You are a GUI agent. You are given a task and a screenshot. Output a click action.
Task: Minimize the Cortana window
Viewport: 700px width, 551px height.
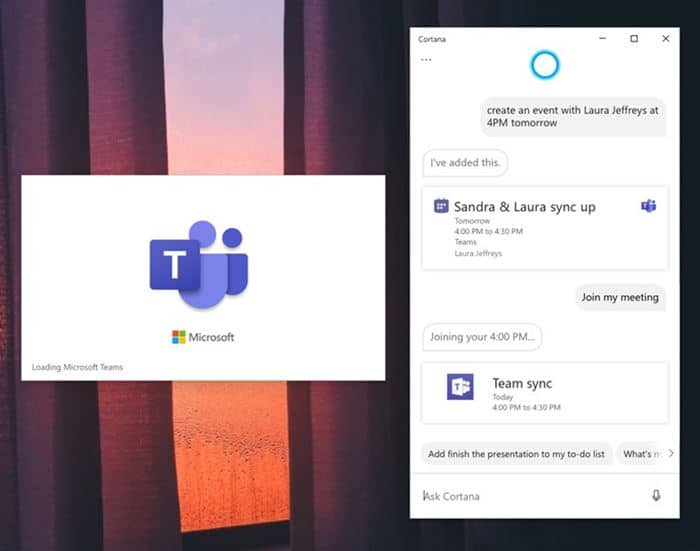coord(603,39)
